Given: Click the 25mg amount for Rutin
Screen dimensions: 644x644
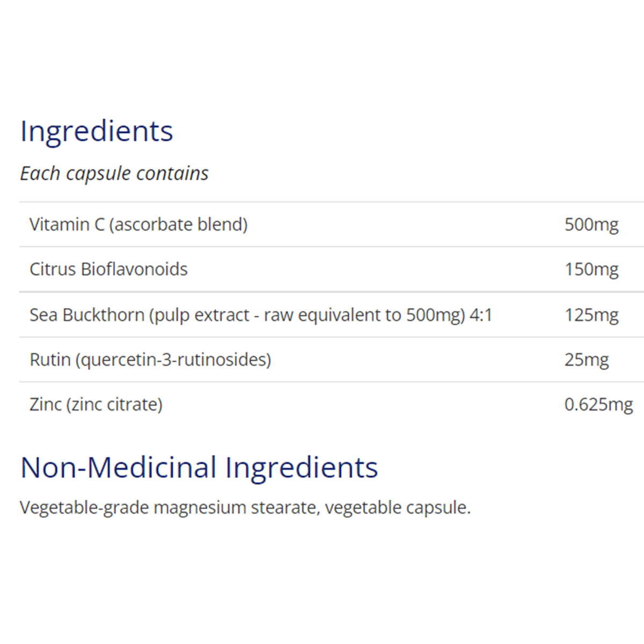Looking at the screenshot, I should click(587, 359).
